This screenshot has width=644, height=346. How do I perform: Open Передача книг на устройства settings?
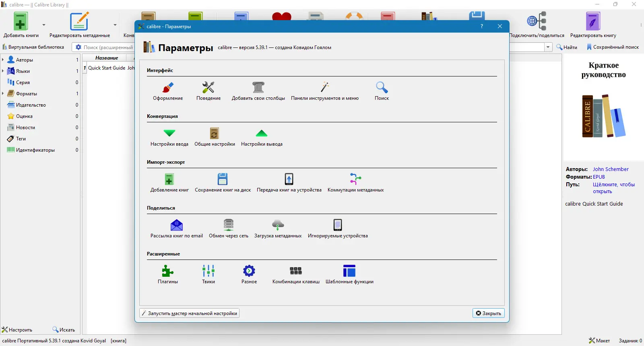click(289, 183)
